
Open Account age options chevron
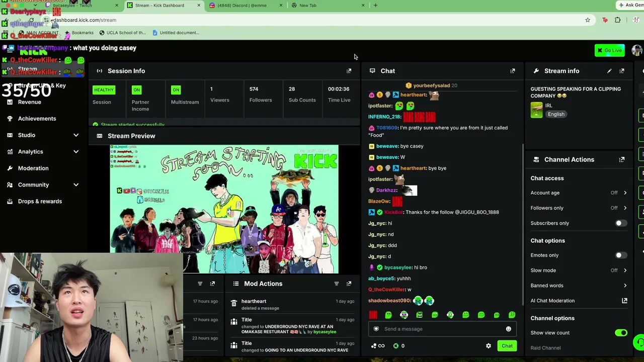tap(625, 193)
